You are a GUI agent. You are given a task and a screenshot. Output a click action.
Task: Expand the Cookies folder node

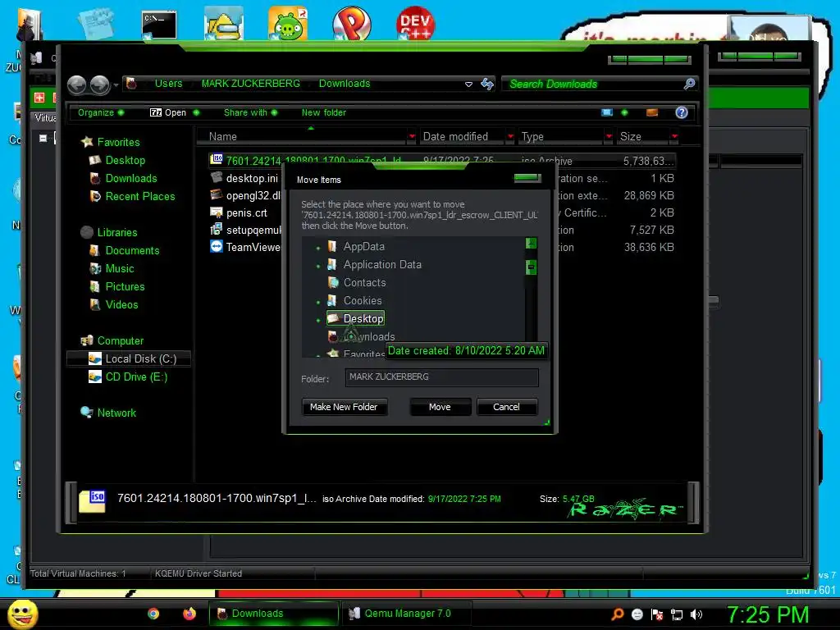point(318,302)
